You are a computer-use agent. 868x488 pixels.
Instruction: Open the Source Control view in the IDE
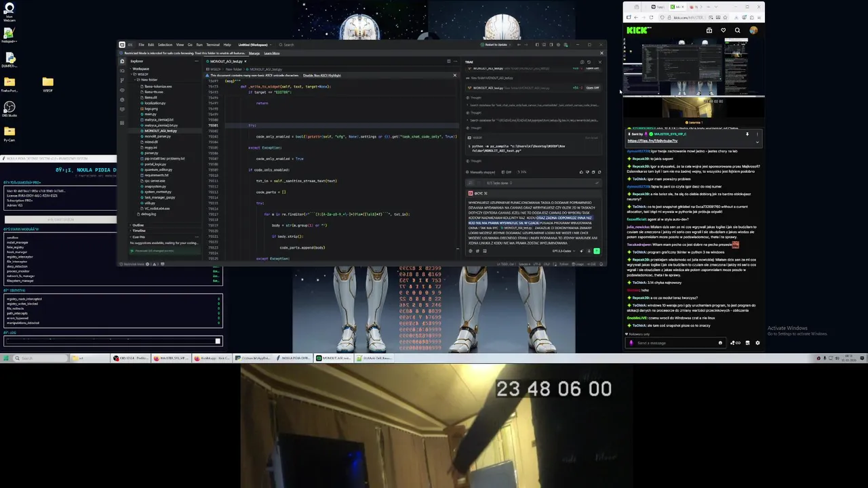coord(122,80)
